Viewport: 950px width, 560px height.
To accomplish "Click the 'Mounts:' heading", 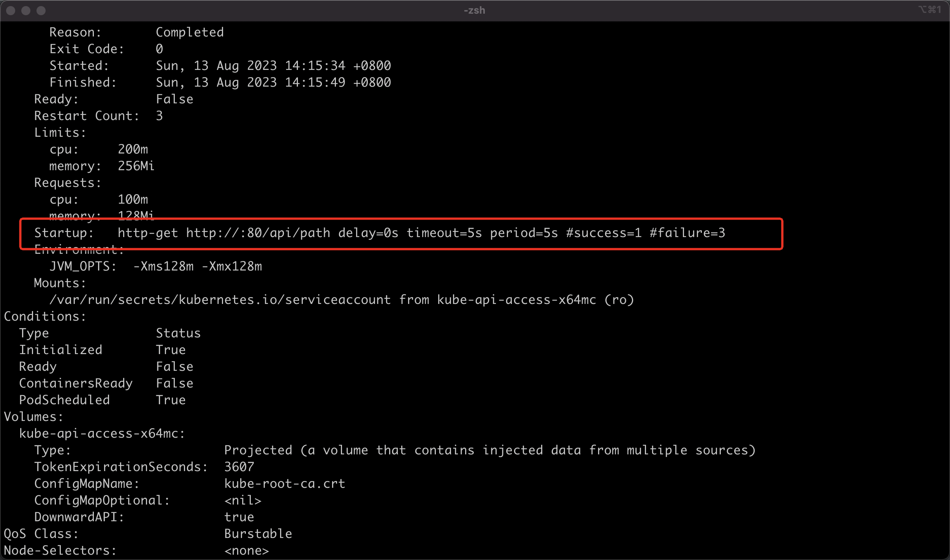I will 60,283.
